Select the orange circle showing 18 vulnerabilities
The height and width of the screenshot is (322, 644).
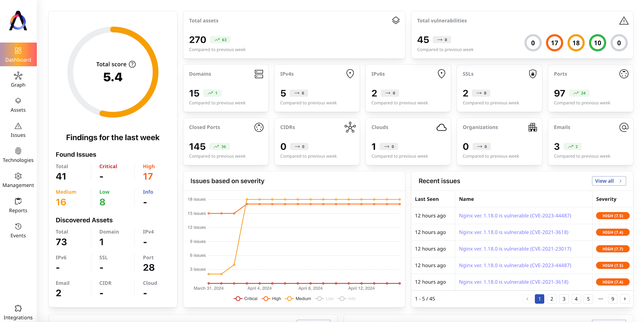click(576, 43)
